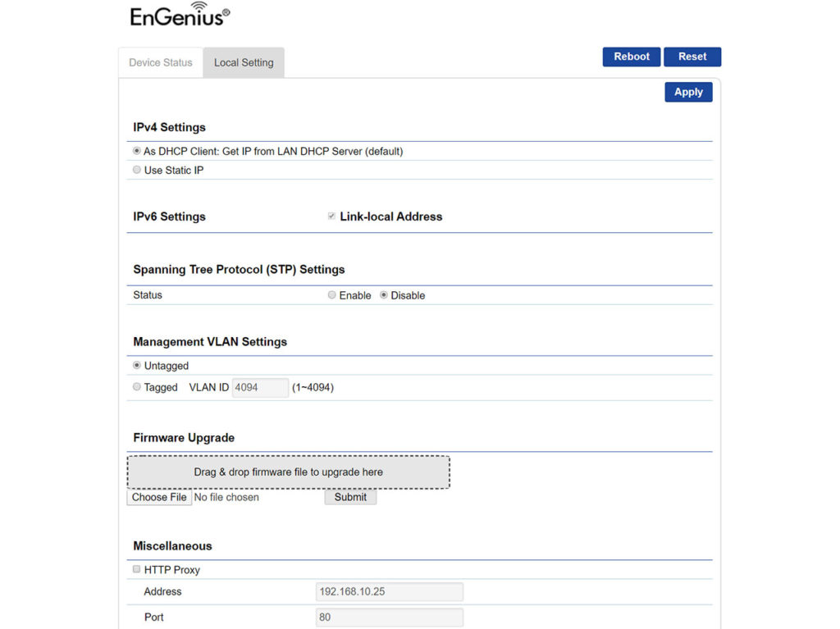
Task: Click Choose File for firmware upload
Action: coord(158,497)
